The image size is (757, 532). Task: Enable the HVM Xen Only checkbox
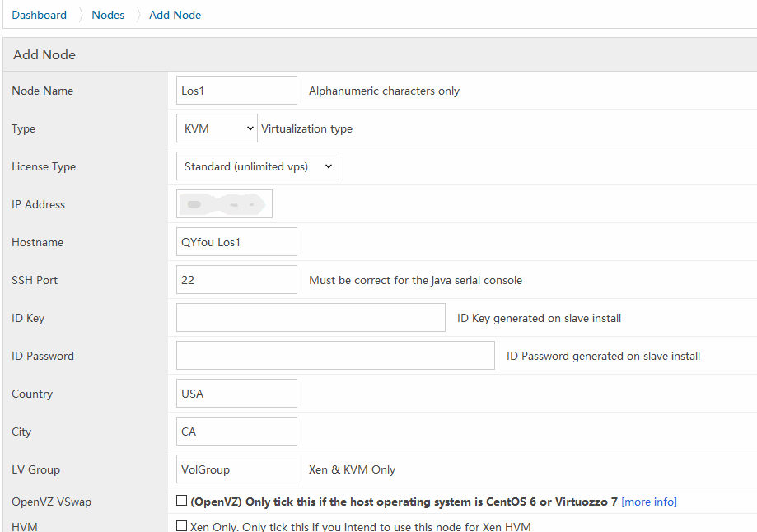182,526
